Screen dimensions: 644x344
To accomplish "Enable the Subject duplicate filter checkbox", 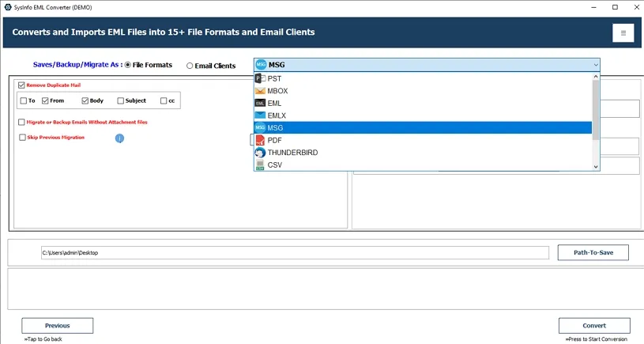I will click(120, 100).
